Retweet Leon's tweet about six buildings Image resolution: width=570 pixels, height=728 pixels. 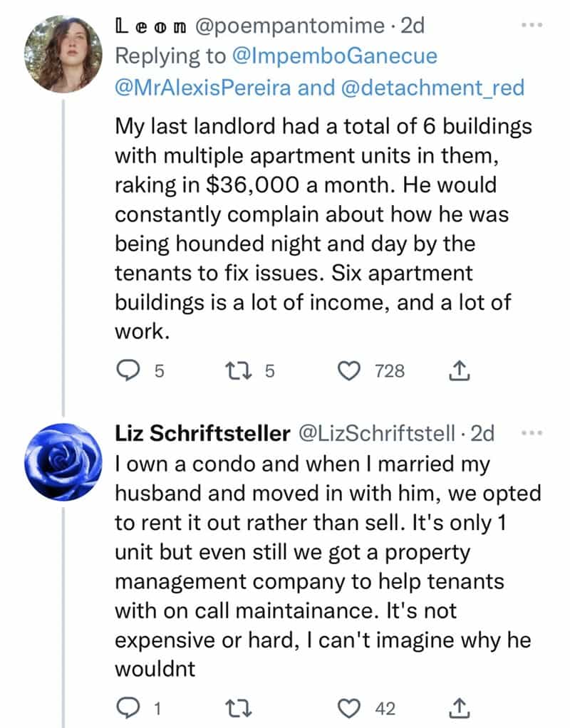(234, 370)
